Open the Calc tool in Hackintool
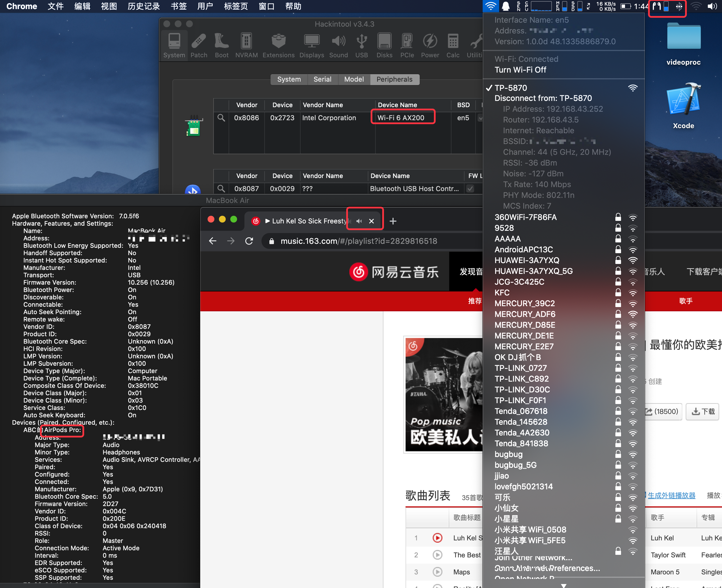The height and width of the screenshot is (588, 722). 453,45
